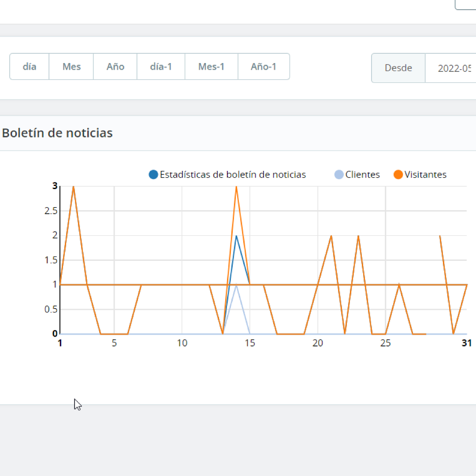The width and height of the screenshot is (476, 476).
Task: Toggle the Estadísticas de boletín de noticias series
Action: click(x=227, y=175)
